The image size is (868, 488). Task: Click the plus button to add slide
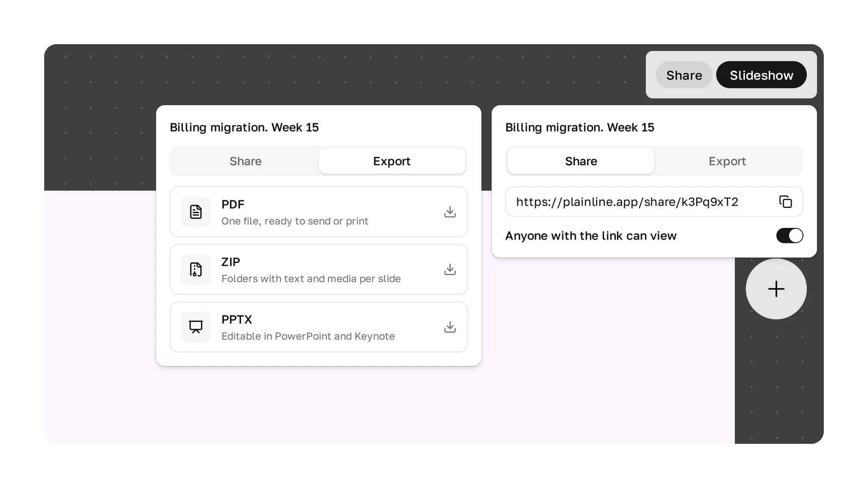tap(776, 289)
